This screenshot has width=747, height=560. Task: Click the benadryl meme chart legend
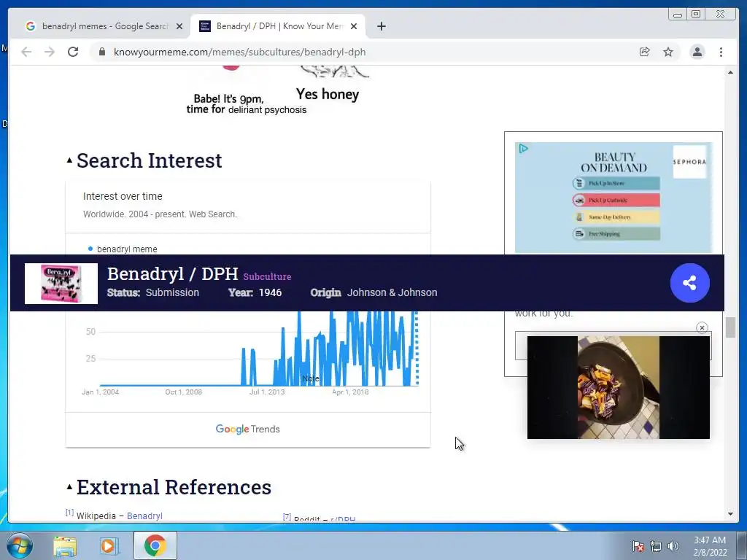click(x=123, y=249)
